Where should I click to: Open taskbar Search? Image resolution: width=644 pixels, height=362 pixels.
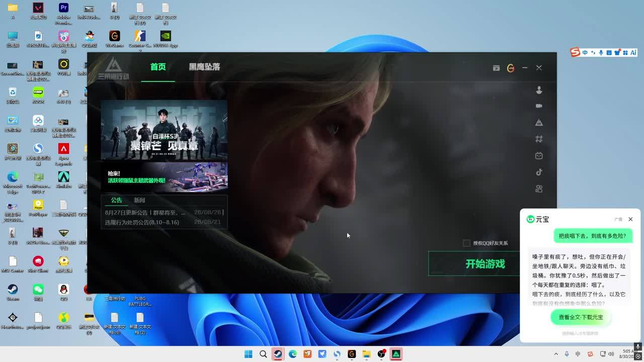pyautogui.click(x=263, y=354)
